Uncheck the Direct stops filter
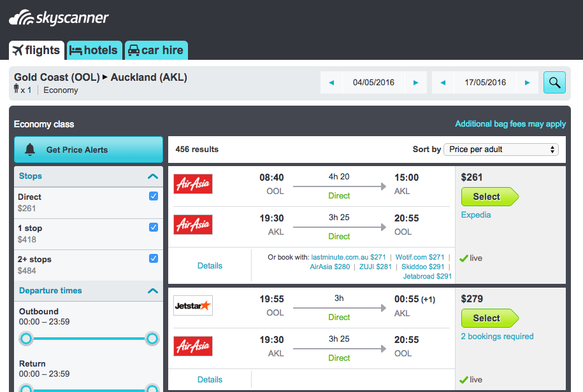 (x=154, y=196)
